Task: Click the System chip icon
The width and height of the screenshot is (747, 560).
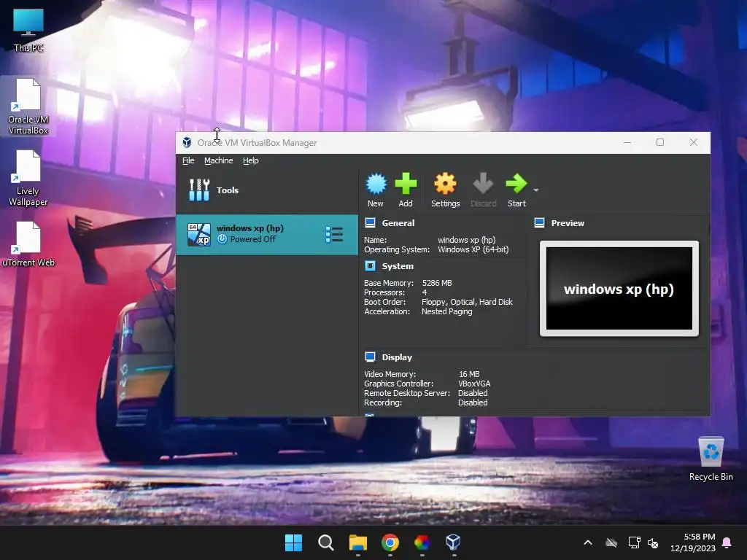Action: pos(370,265)
